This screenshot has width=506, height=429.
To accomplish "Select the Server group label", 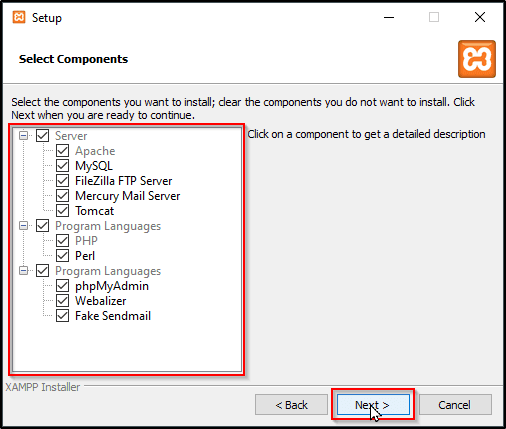I will tap(71, 136).
